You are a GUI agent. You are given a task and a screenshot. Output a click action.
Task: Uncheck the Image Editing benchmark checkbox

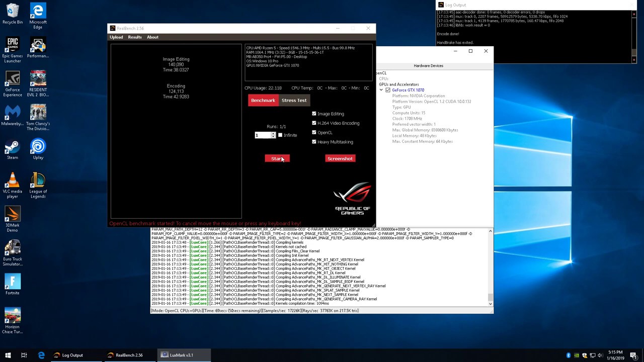coord(314,114)
